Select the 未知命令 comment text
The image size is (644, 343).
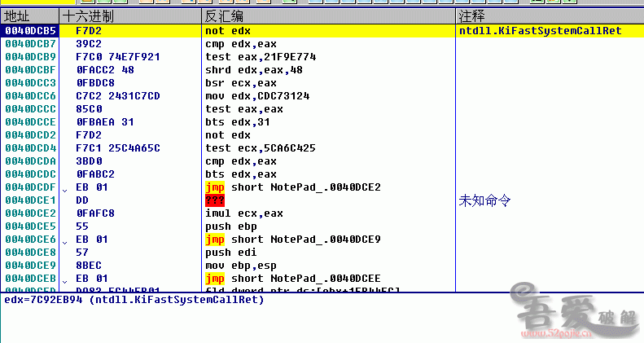point(485,200)
